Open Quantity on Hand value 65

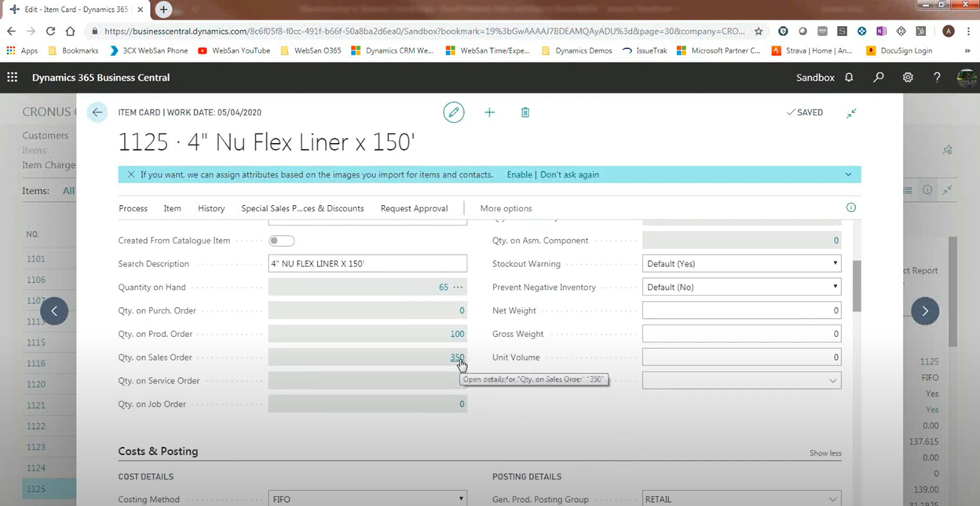pos(444,287)
